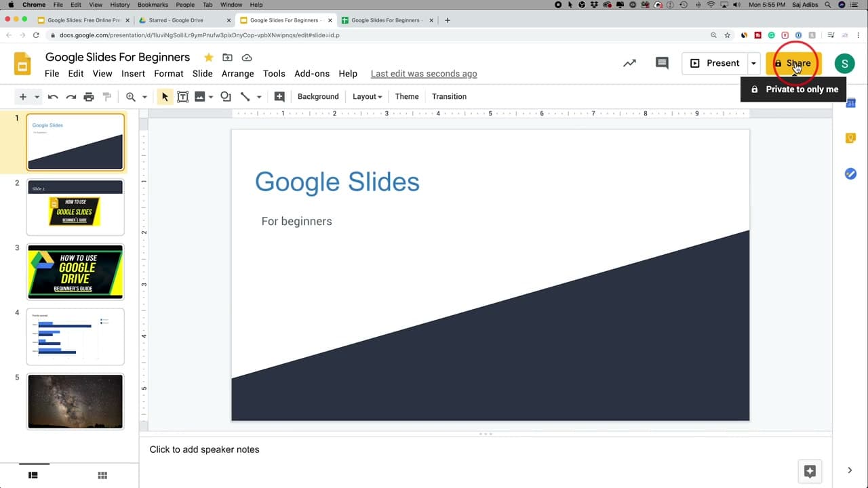Image resolution: width=868 pixels, height=488 pixels.
Task: Open comment history speech bubble icon
Action: pyautogui.click(x=662, y=63)
